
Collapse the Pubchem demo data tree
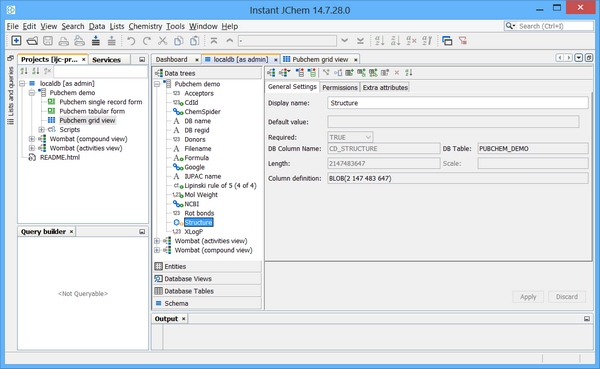(157, 84)
